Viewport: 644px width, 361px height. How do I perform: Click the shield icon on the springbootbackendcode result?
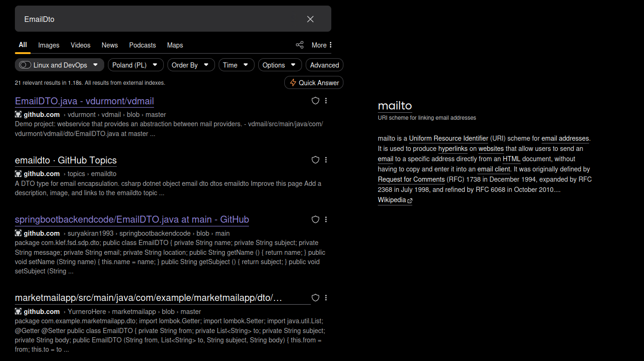pyautogui.click(x=315, y=219)
